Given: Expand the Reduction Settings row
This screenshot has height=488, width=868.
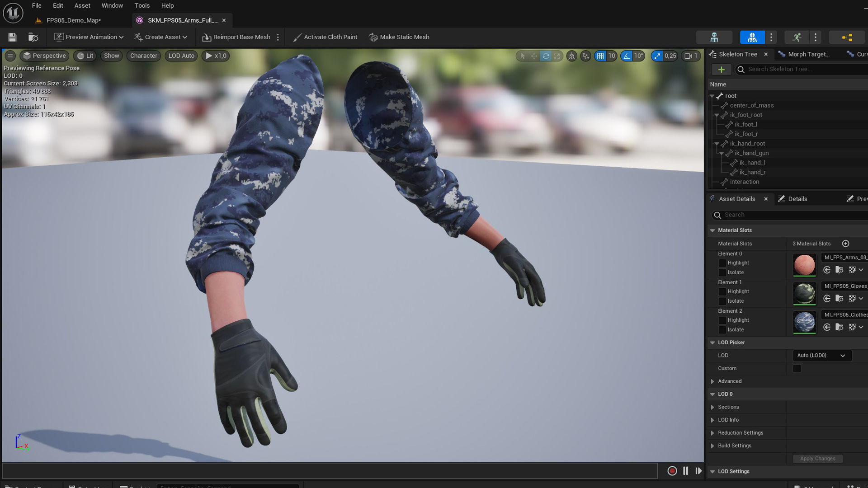Looking at the screenshot, I should coord(712,433).
